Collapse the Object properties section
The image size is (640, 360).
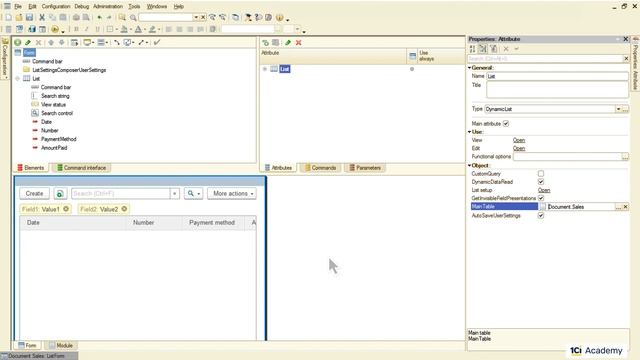[x=469, y=165]
